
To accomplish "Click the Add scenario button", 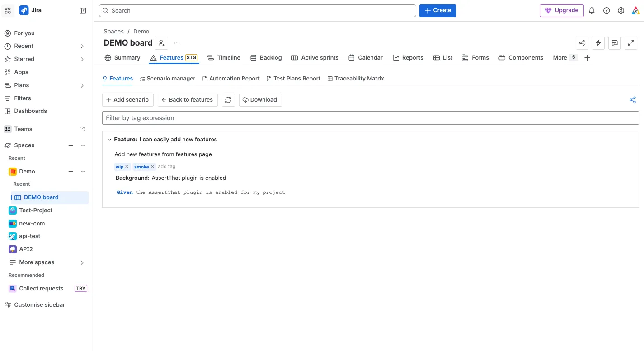I will point(128,100).
